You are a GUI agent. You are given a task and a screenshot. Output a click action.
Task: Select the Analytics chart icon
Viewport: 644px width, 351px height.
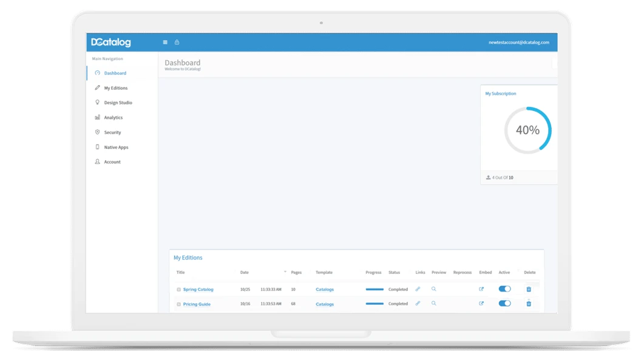pyautogui.click(x=98, y=117)
